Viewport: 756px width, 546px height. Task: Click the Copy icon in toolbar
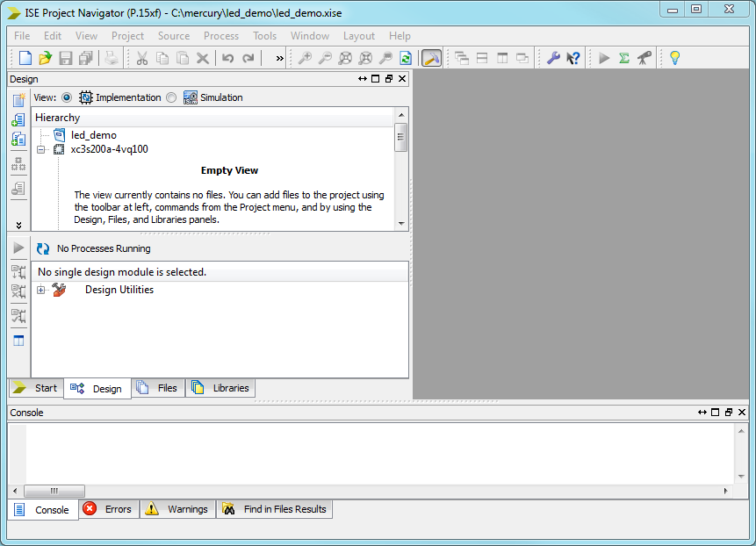pyautogui.click(x=162, y=58)
